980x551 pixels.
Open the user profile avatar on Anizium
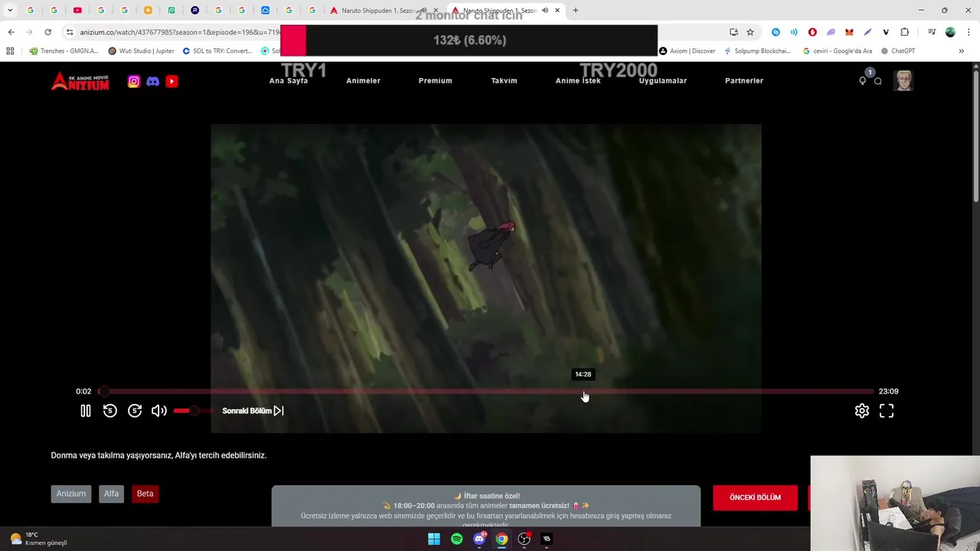pos(903,81)
